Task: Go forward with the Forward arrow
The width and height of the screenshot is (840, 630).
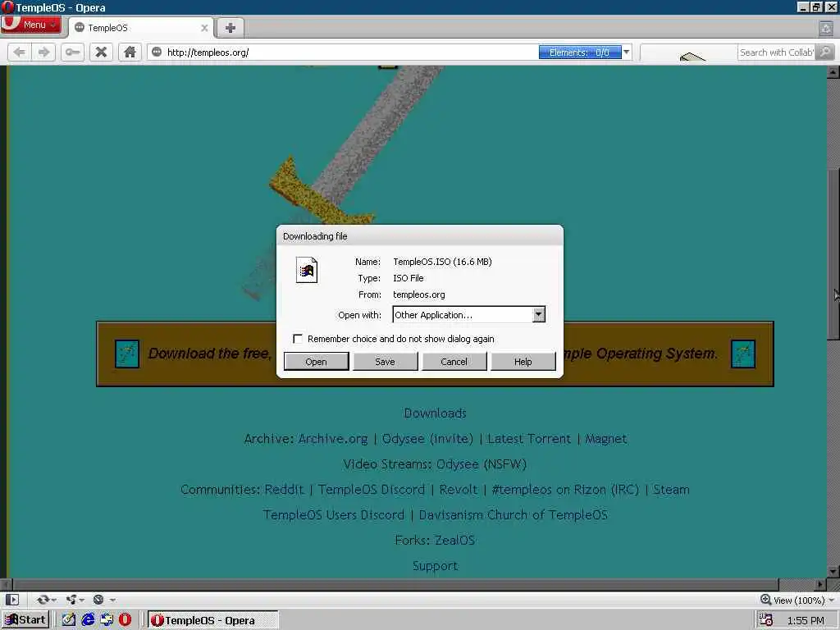Action: [44, 52]
